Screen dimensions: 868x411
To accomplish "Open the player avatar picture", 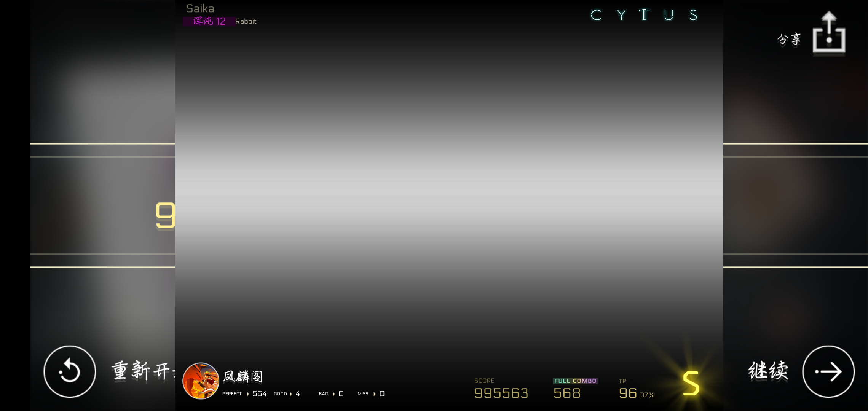I will pos(201,381).
